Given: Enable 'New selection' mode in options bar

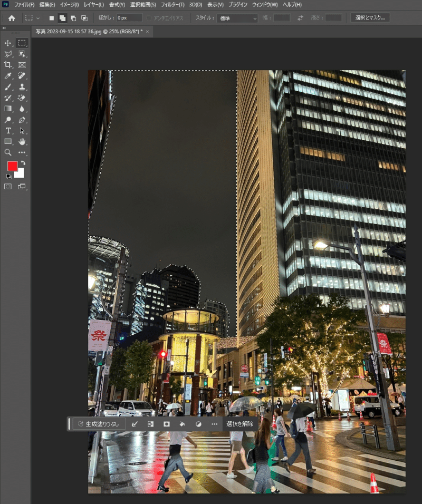Looking at the screenshot, I should coord(52,18).
